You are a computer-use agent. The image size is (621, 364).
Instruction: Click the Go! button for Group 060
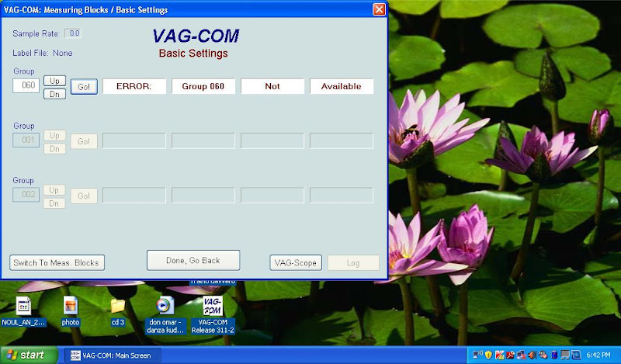point(84,86)
